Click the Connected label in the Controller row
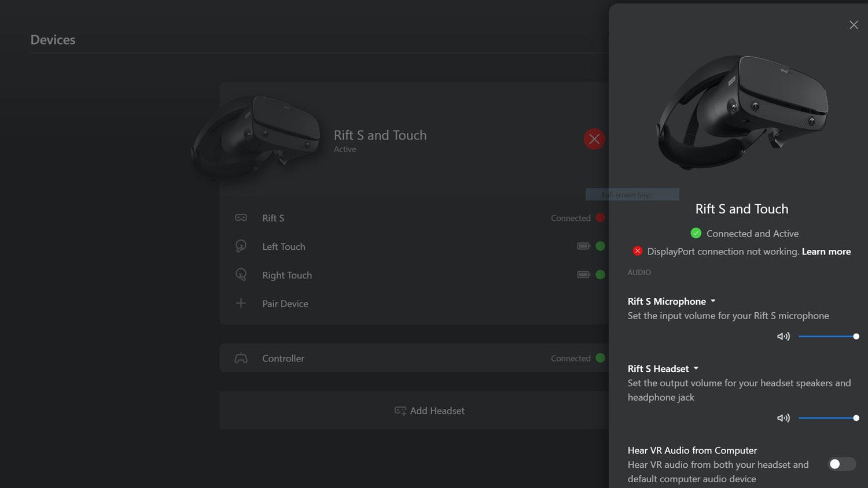 pyautogui.click(x=571, y=358)
